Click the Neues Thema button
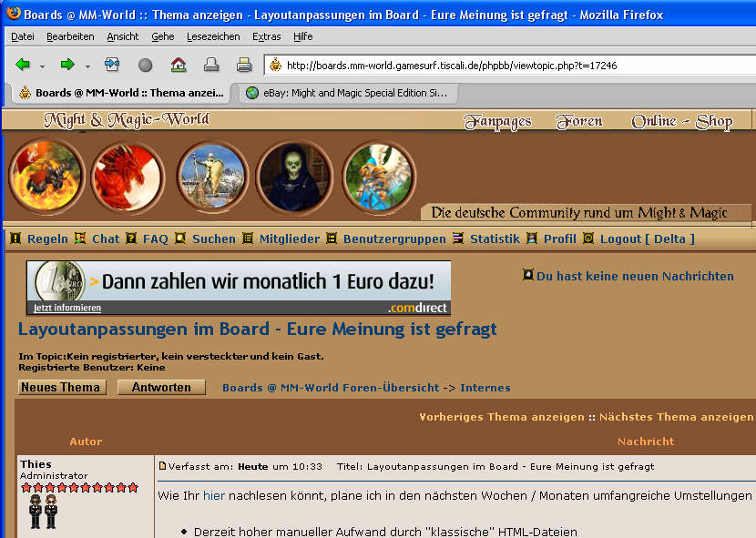The height and width of the screenshot is (538, 756). pyautogui.click(x=62, y=387)
